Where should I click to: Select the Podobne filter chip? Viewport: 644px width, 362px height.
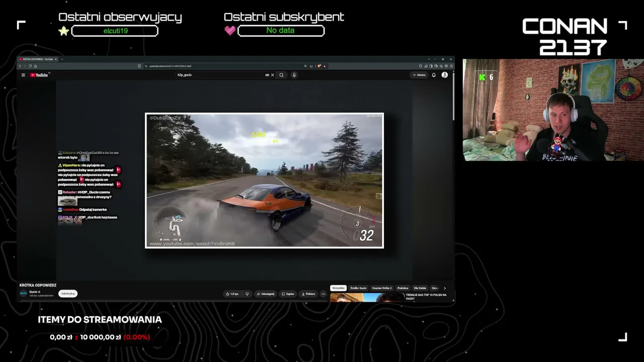[x=403, y=288]
